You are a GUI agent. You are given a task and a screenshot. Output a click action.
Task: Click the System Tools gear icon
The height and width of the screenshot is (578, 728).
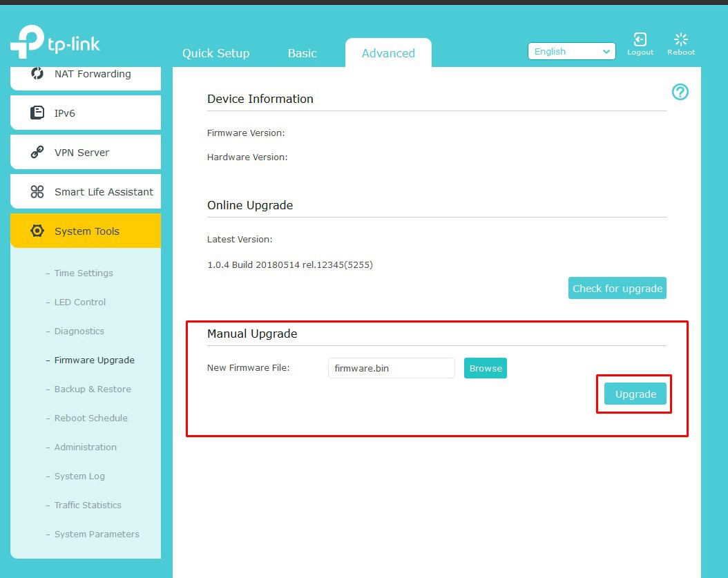[37, 231]
